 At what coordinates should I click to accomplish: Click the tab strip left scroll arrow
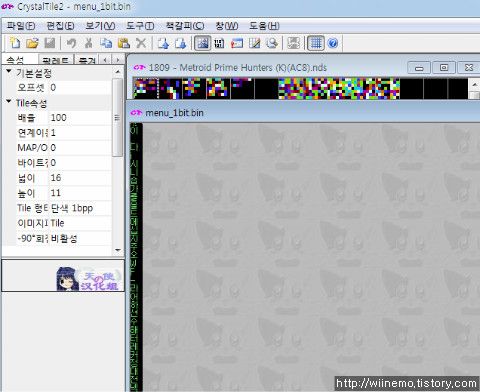tap(106, 60)
